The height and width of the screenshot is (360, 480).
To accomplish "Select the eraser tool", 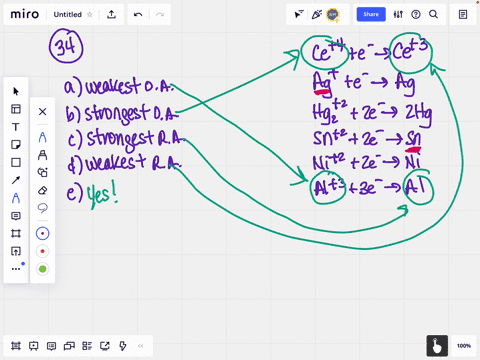I will [42, 190].
